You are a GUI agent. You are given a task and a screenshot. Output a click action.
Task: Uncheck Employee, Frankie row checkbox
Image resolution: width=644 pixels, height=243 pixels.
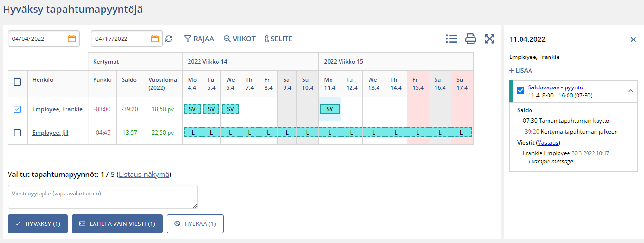(x=18, y=109)
